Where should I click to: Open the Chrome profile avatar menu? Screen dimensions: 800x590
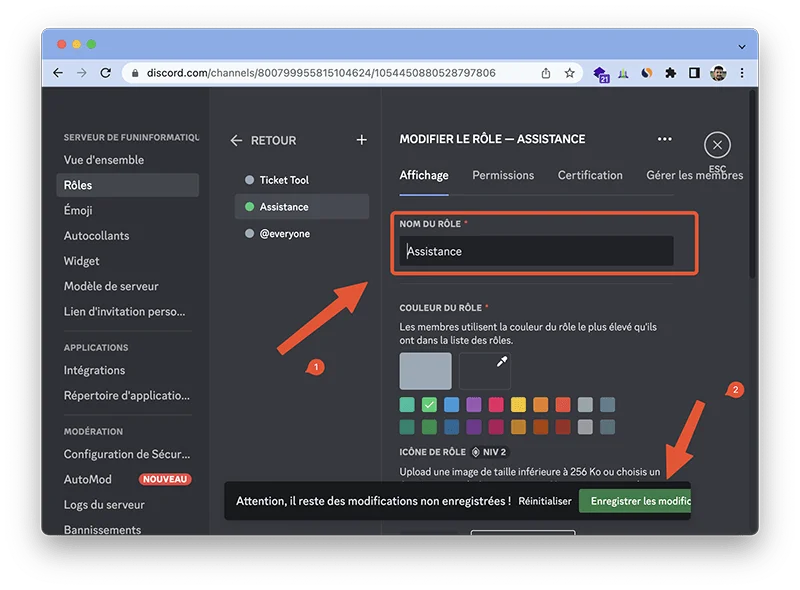click(x=716, y=72)
